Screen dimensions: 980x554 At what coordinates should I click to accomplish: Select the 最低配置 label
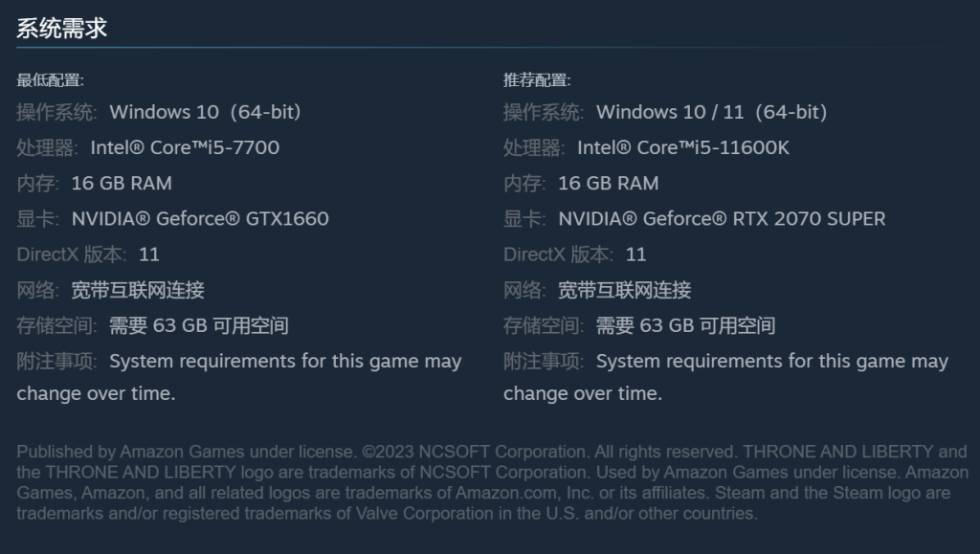coord(50,80)
